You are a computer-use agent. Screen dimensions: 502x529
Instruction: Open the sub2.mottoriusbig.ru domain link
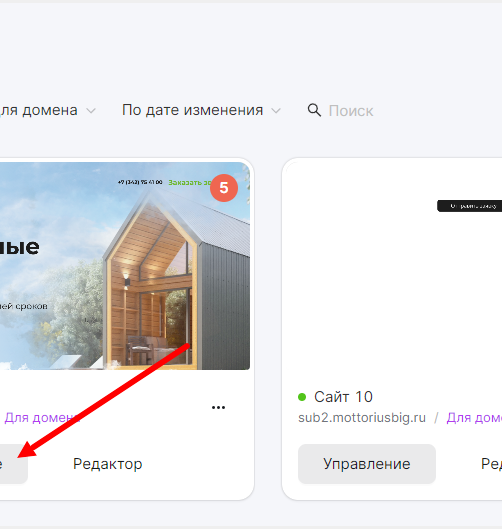(362, 418)
